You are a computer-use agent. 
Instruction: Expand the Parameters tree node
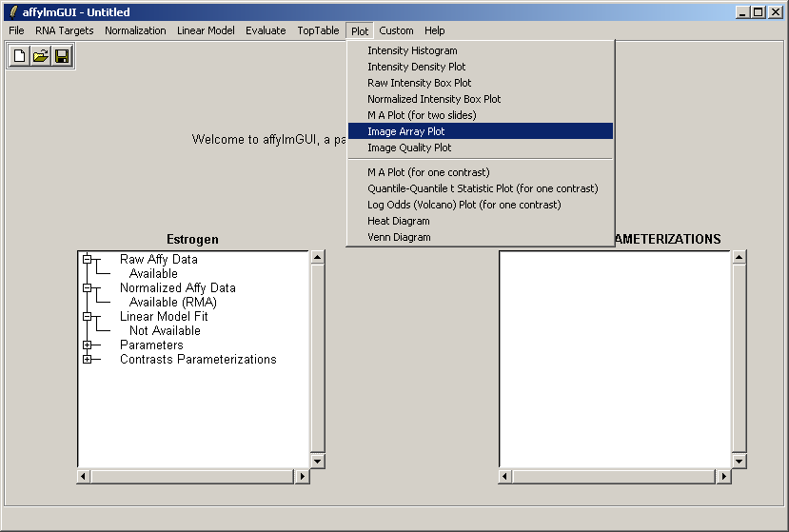(x=88, y=345)
